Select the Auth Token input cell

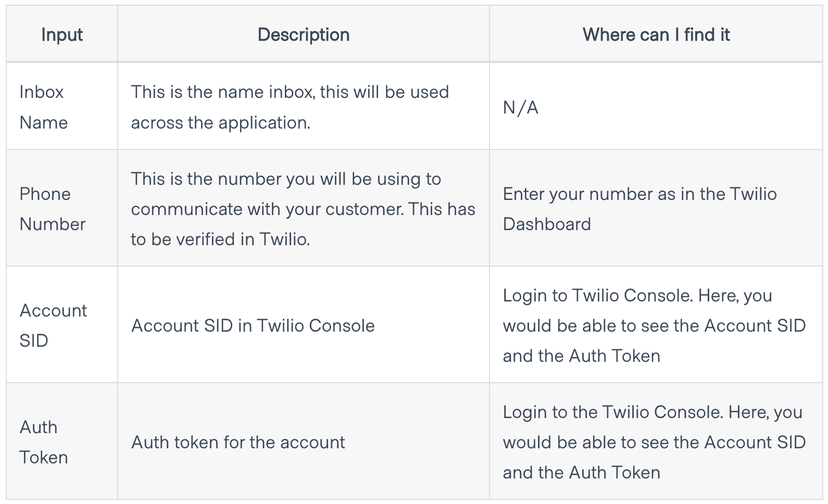tap(62, 442)
